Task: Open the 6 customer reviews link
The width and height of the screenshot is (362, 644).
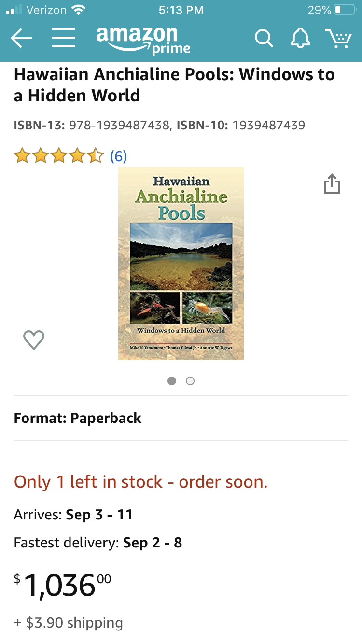Action: (118, 156)
